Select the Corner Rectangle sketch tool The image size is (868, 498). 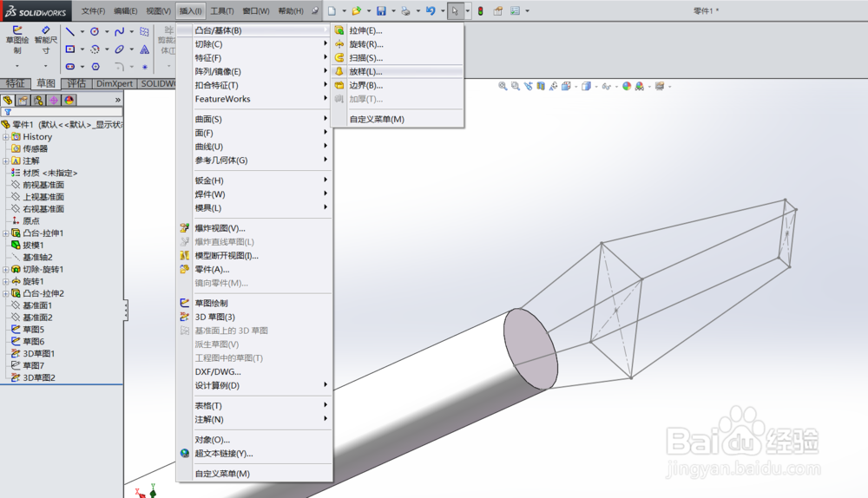(x=69, y=49)
